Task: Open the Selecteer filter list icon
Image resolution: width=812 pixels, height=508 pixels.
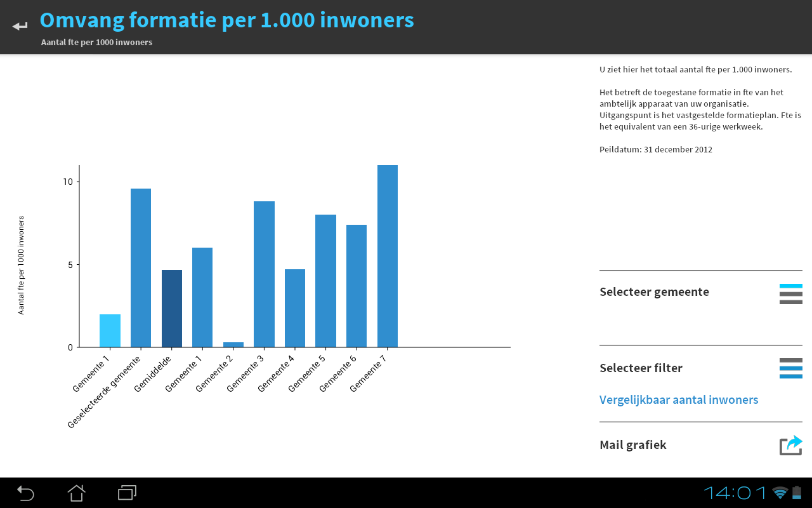Action: click(x=790, y=368)
